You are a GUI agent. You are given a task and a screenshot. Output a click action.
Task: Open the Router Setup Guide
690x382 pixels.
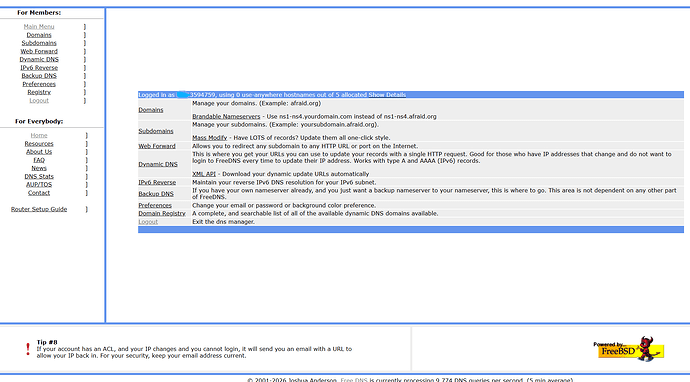coord(39,209)
